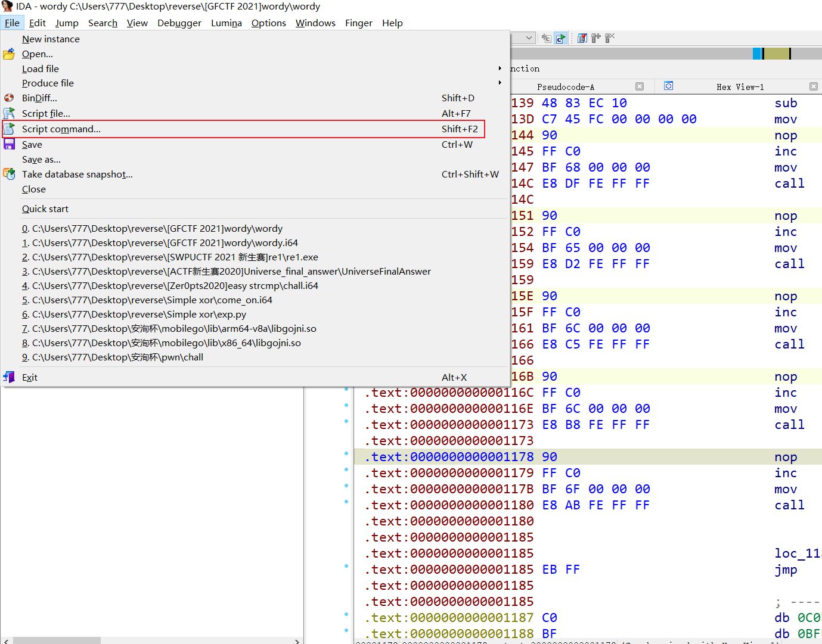The height and width of the screenshot is (644, 822).
Task: Click the database snapshot icon
Action: pos(9,174)
